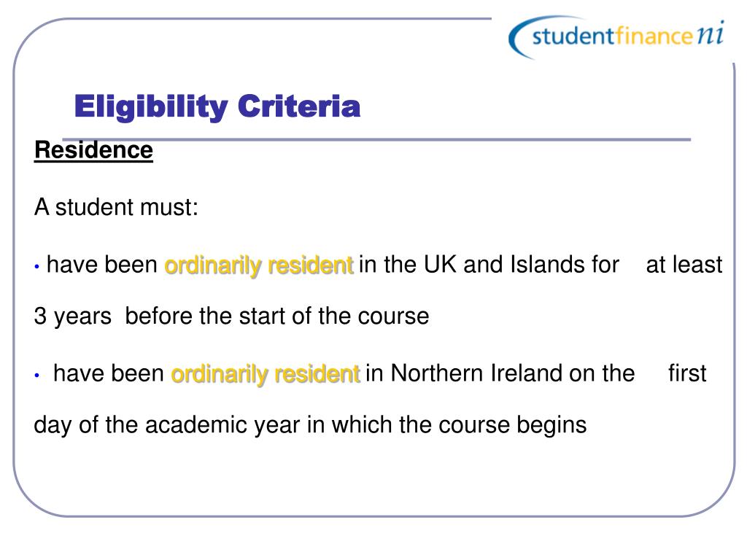This screenshot has width=747, height=560.
Task: Click the 'A student must:' line
Action: pyautogui.click(x=116, y=207)
